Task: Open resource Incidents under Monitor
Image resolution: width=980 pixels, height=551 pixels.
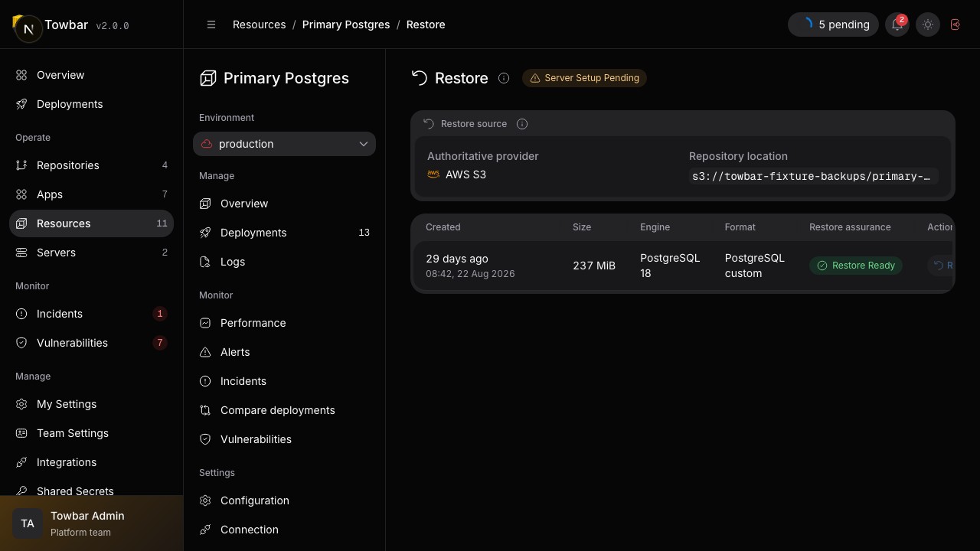Action: point(284,381)
